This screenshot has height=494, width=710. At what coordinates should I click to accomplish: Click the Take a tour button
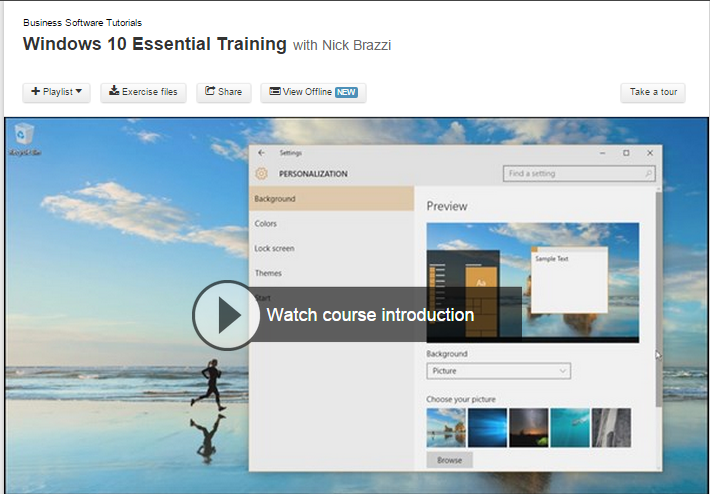652,92
